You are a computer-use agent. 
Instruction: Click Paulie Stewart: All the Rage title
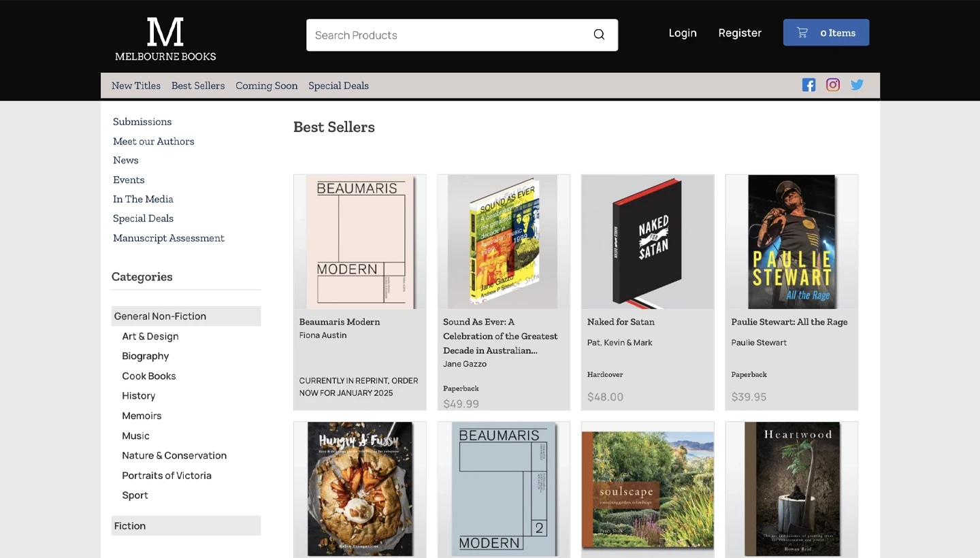[x=789, y=322]
